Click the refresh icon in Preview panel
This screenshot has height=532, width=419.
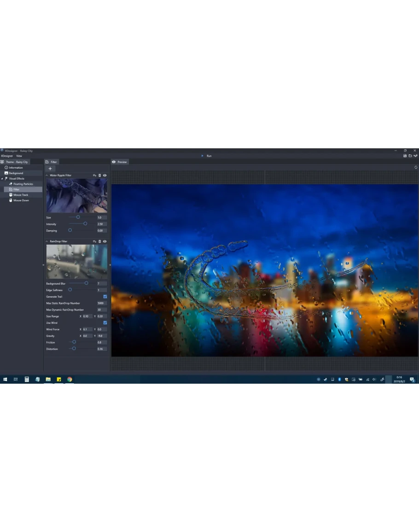click(416, 167)
